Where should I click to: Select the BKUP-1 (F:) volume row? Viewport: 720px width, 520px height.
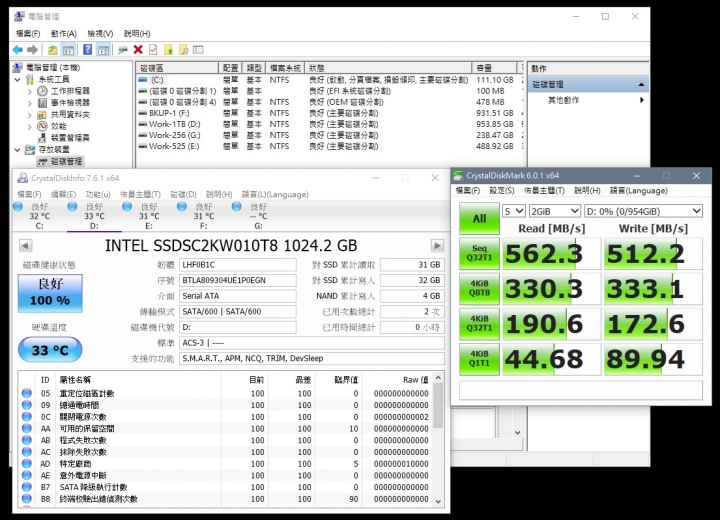pyautogui.click(x=329, y=113)
